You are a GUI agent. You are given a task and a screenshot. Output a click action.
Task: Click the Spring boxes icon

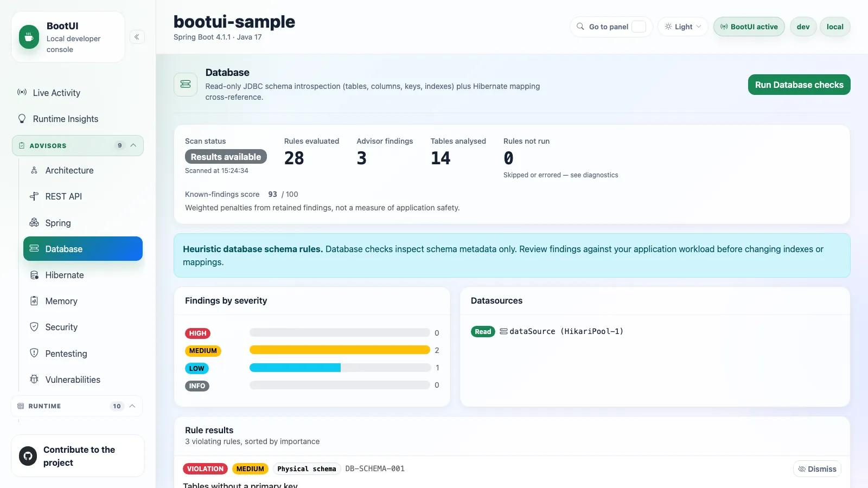coord(34,222)
